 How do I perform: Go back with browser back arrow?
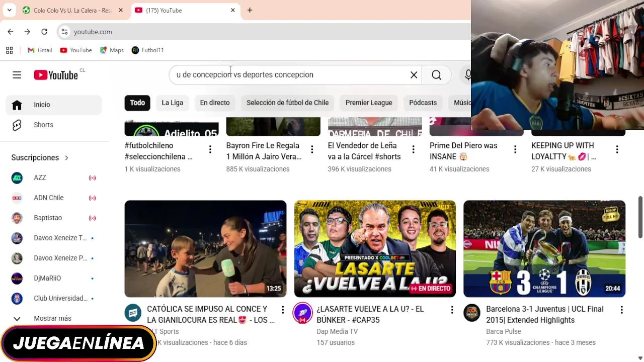(11, 32)
